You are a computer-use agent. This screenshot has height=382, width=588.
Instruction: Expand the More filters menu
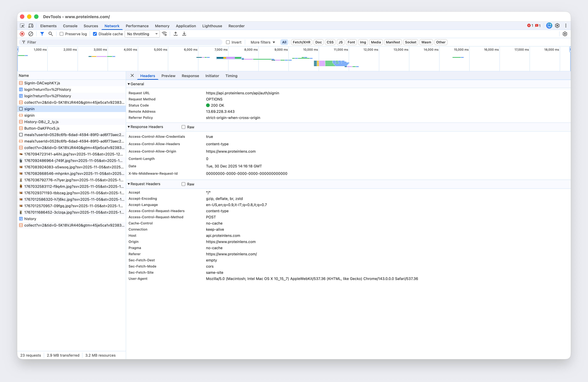(x=262, y=42)
